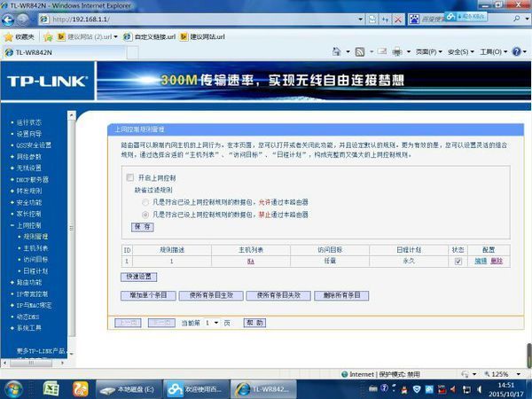Open the zoom level dropdown arrow in status bar
Image resolution: width=532 pixels, height=399 pixels.
(x=519, y=374)
